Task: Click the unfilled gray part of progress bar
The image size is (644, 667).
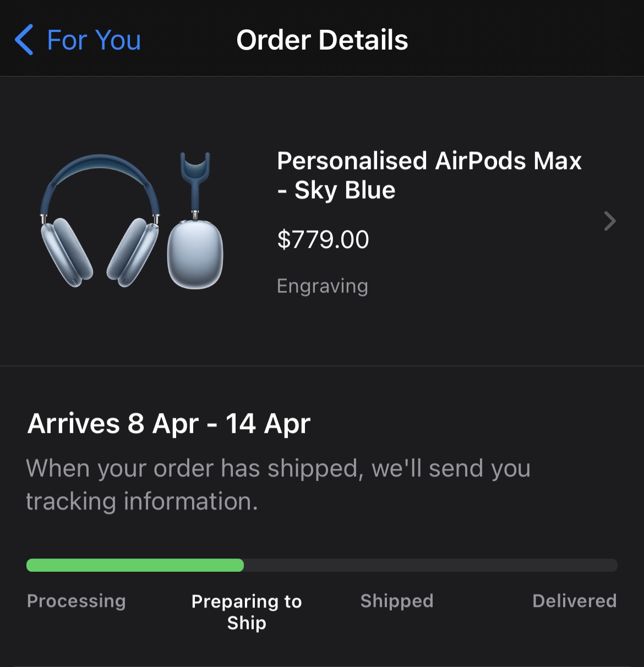Action: (x=429, y=565)
